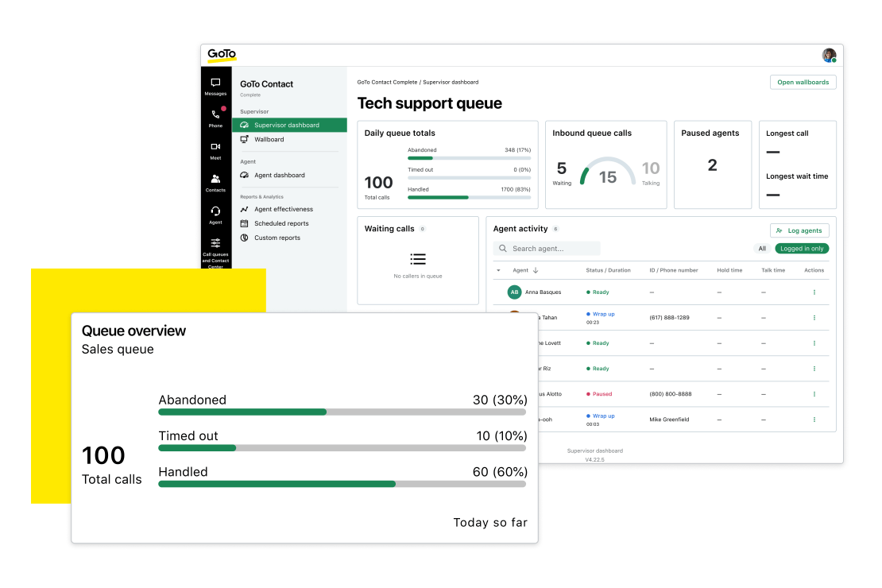Screen dimensions: 882x588
Task: Expand the select-all dropdown in agent table header
Action: pyautogui.click(x=498, y=269)
